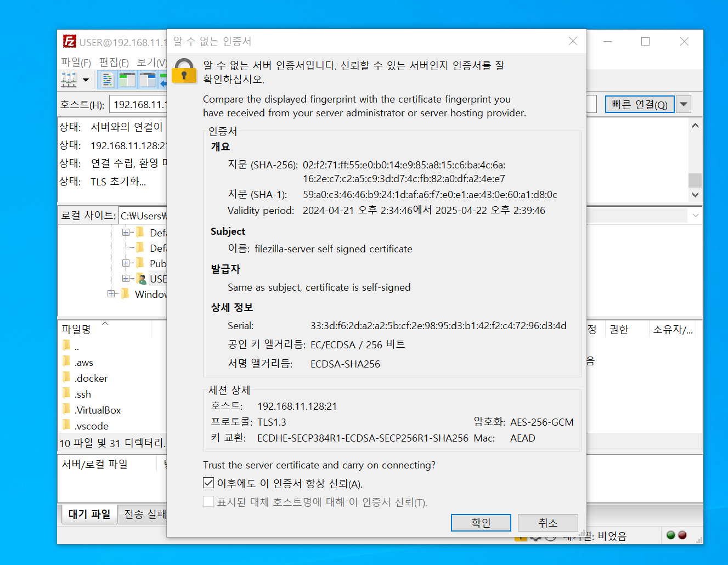Click the message log scroll-down arrow
The image size is (728, 565).
click(695, 194)
